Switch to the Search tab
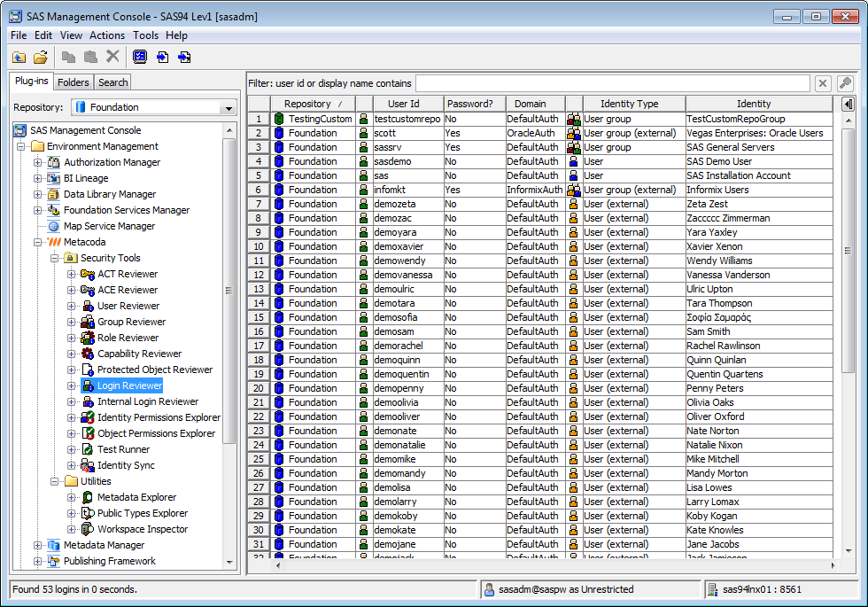This screenshot has width=868, height=607. (113, 82)
